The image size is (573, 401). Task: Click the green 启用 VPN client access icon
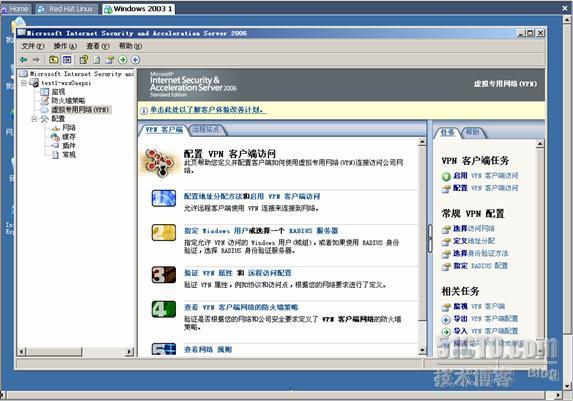[x=446, y=176]
